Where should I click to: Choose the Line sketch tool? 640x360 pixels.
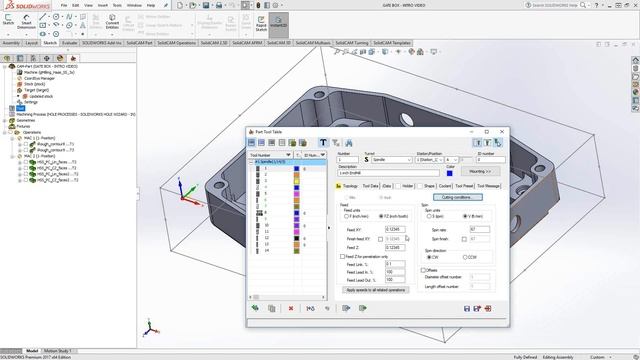point(42,17)
